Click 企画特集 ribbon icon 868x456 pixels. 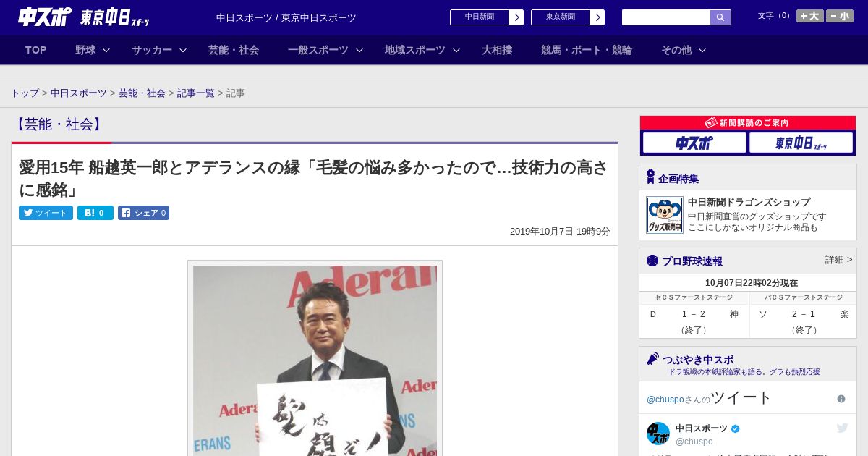point(650,177)
